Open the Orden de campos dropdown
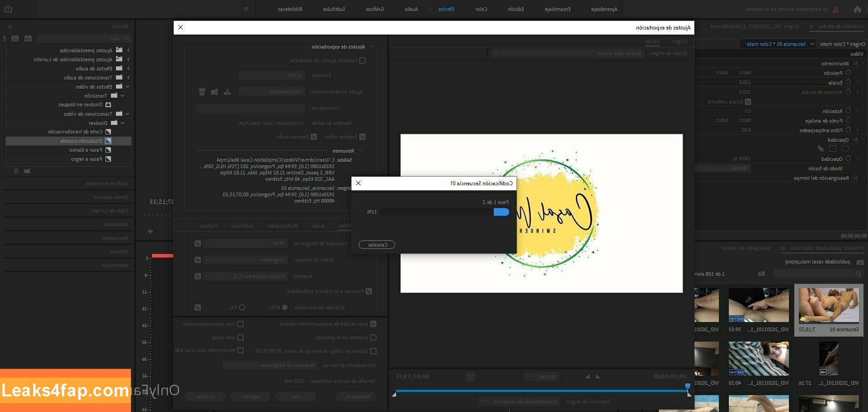The height and width of the screenshot is (412, 868). (x=246, y=260)
